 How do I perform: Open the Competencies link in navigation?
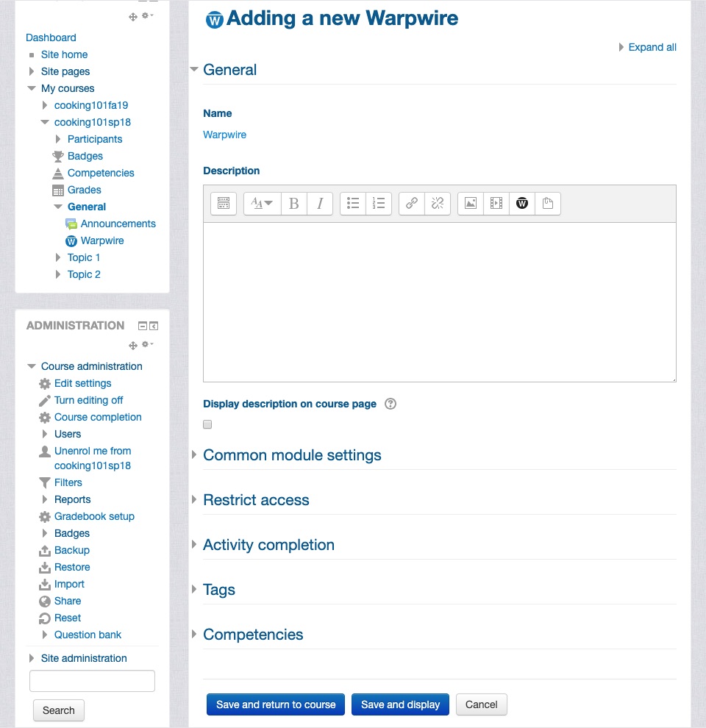(x=101, y=174)
